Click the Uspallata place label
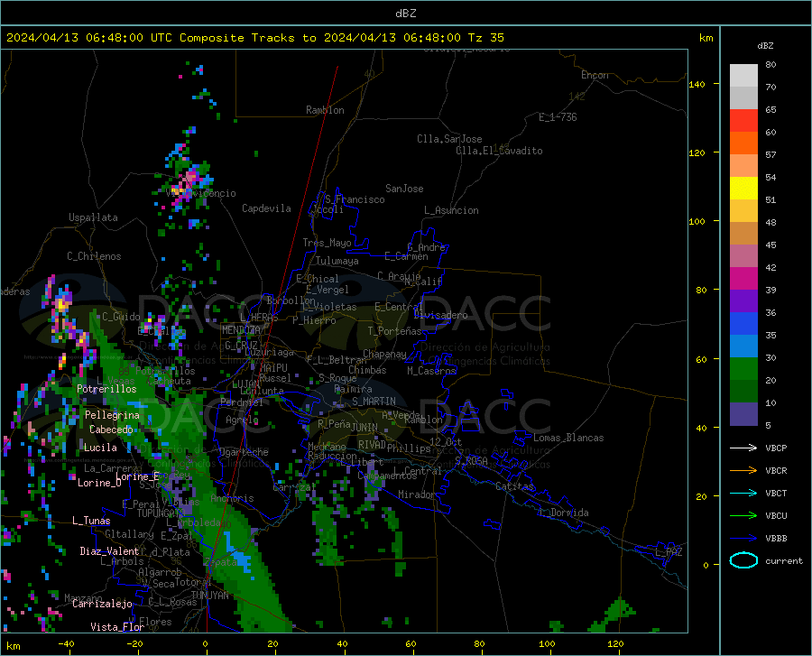812x656 pixels. pos(93,217)
